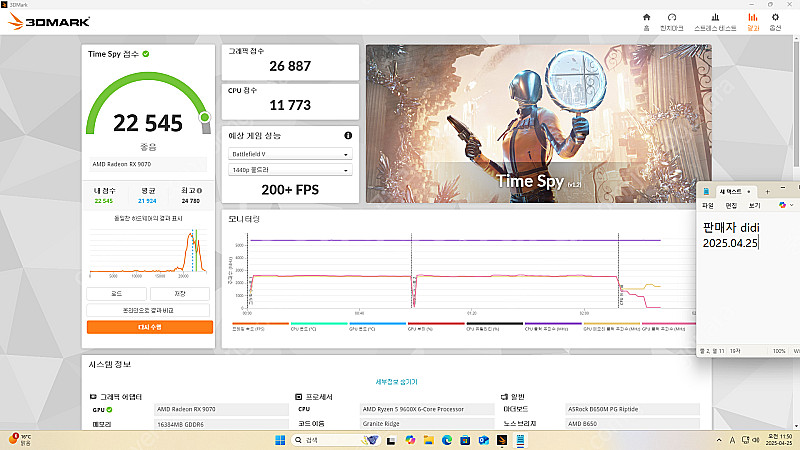Click the processor section chip icon
The width and height of the screenshot is (800, 450).
coord(298,396)
